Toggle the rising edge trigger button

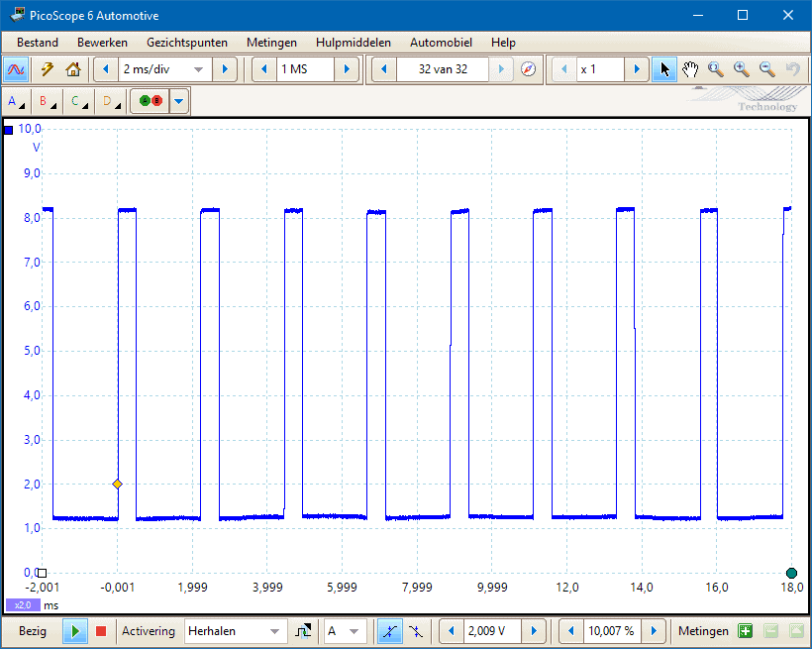(x=390, y=631)
